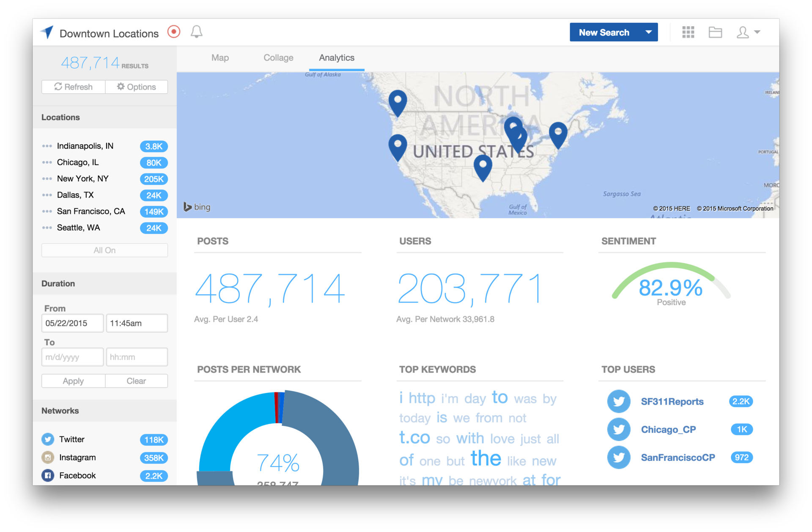Switch to the Map tab
Screen dimensions: 812x532
(x=220, y=58)
